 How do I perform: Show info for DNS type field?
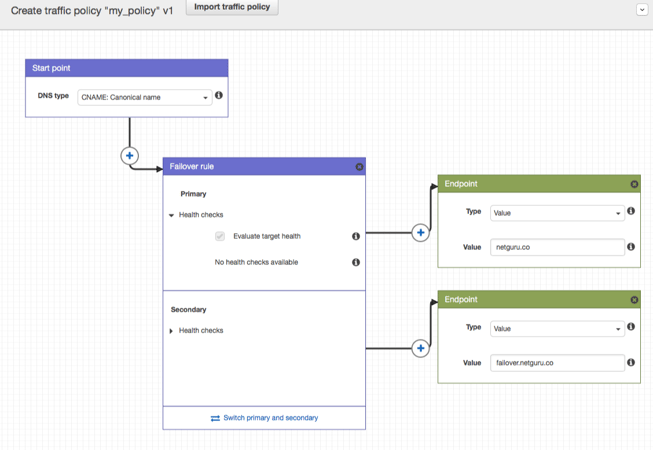[x=219, y=96]
